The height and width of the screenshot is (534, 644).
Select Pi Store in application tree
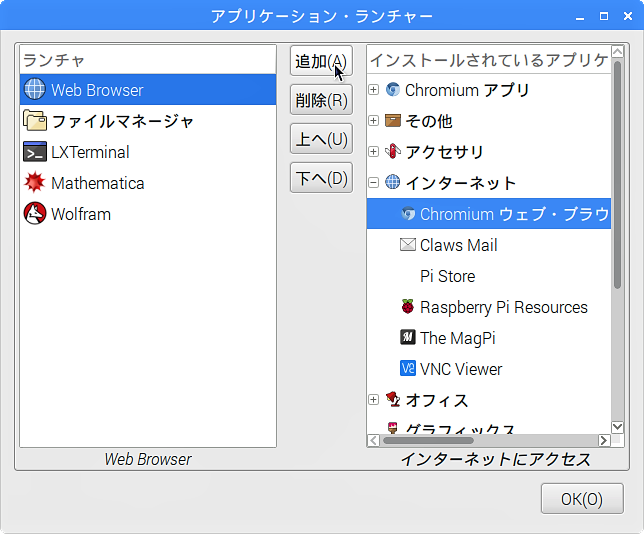[448, 276]
